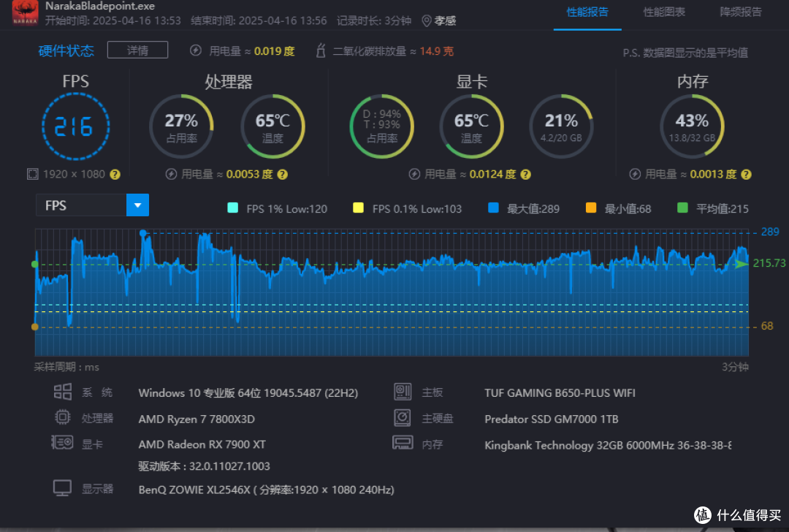Click the 详情 button for hardware status
The image size is (789, 532).
137,50
